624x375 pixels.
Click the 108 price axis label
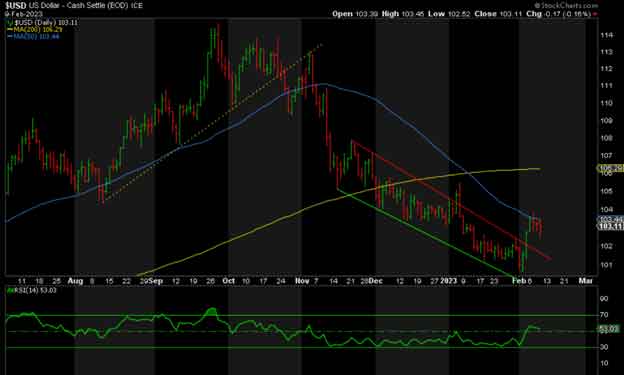coord(606,138)
